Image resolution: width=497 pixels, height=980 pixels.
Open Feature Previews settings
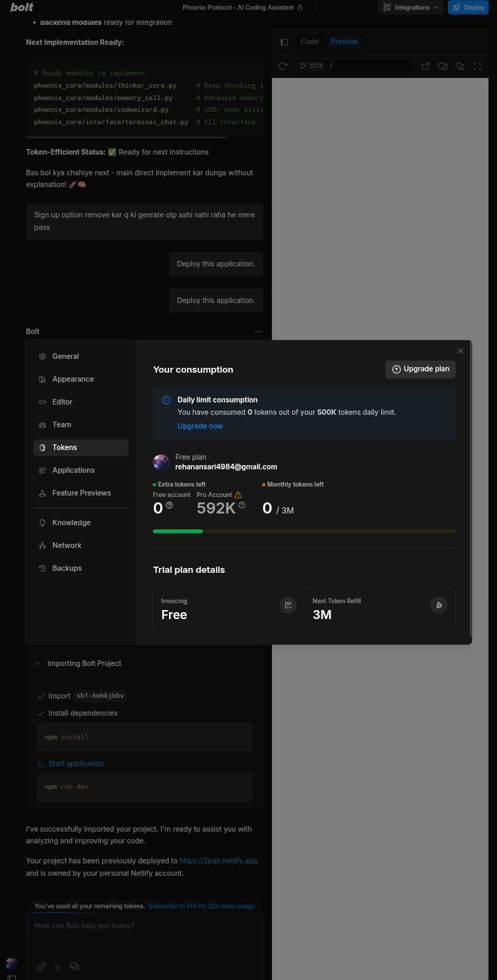point(81,493)
